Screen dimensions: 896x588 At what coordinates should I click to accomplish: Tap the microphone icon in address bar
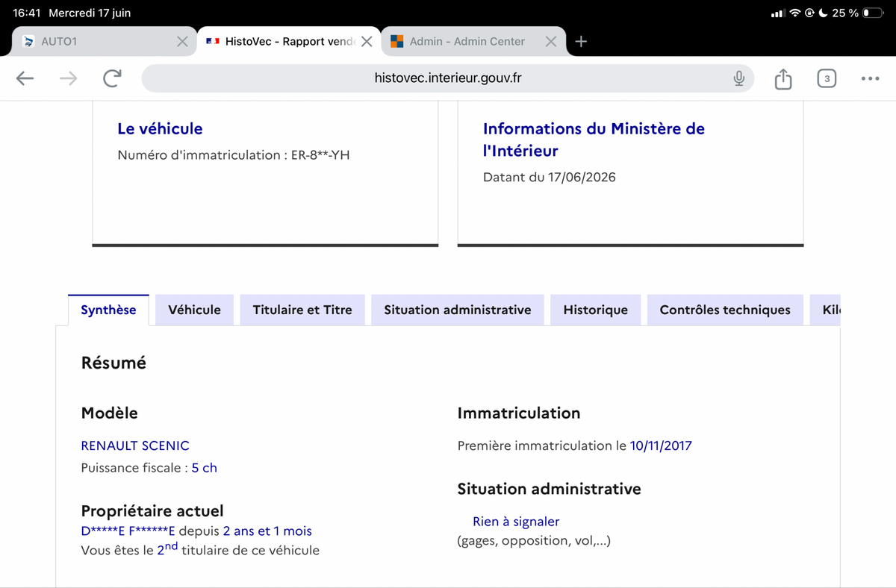click(x=738, y=78)
